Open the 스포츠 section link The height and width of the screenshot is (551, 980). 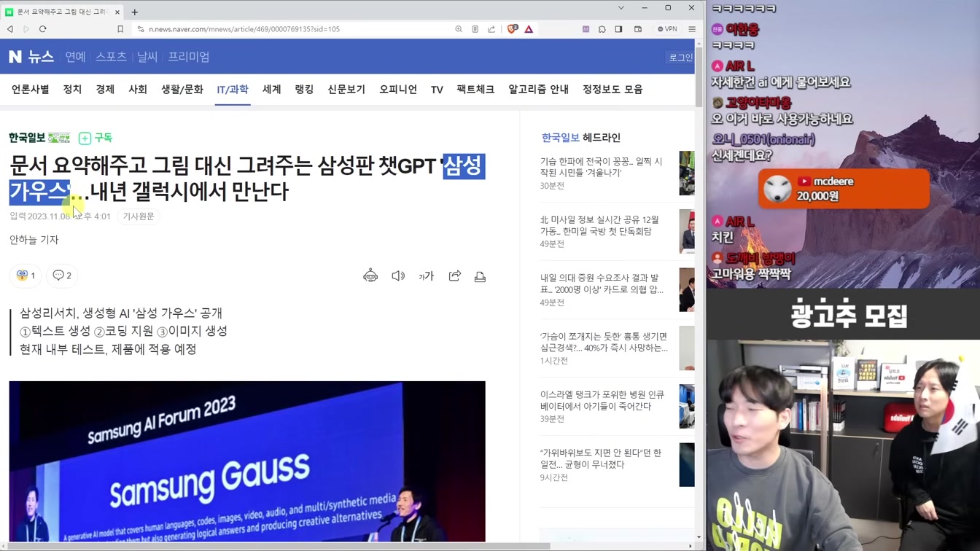[x=111, y=57]
